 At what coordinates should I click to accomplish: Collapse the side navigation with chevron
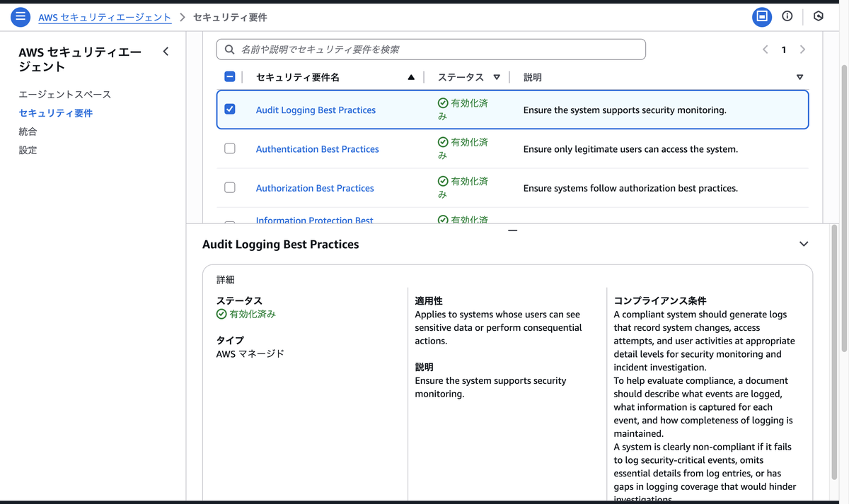[x=166, y=52]
